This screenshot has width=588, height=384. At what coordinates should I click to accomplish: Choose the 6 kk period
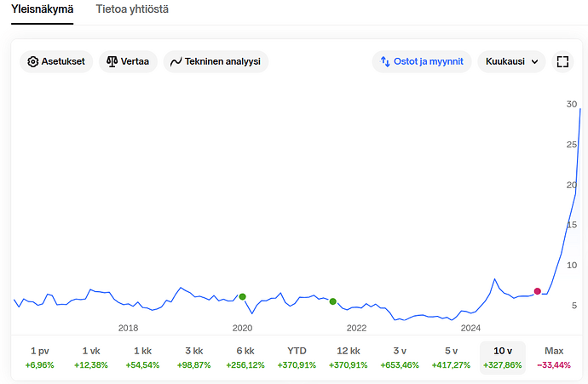[x=245, y=357]
